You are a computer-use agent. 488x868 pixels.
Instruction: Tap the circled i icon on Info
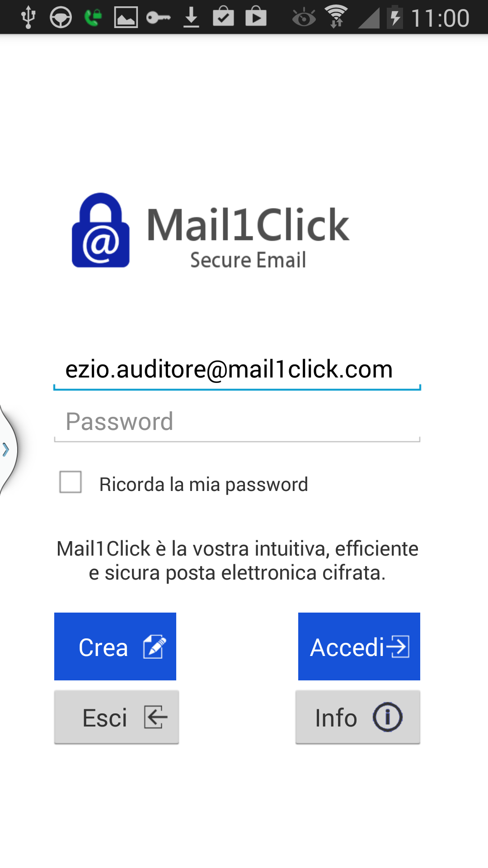pyautogui.click(x=388, y=717)
